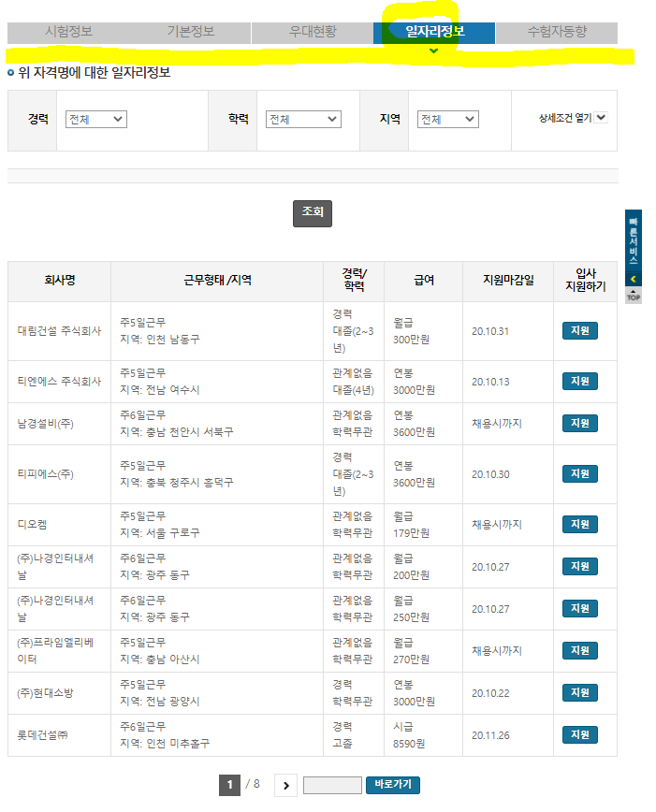Viewport: 656px width, 812px height.
Task: Click region text 충북 청주시 흥덕구
Action: [190, 483]
